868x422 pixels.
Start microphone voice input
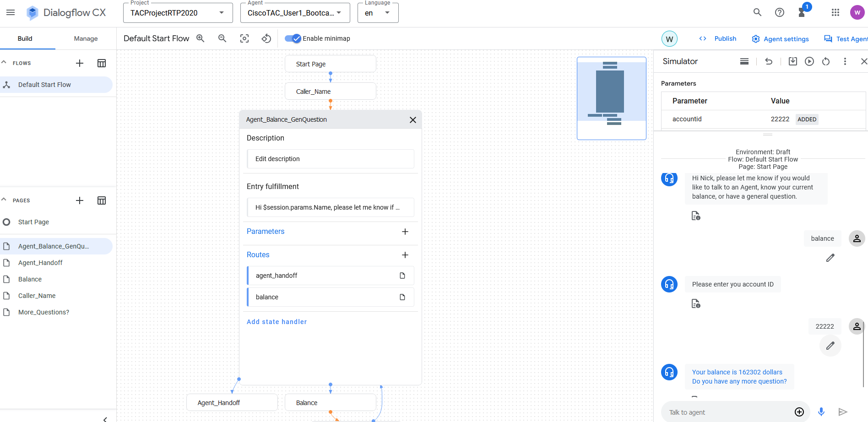pos(821,412)
